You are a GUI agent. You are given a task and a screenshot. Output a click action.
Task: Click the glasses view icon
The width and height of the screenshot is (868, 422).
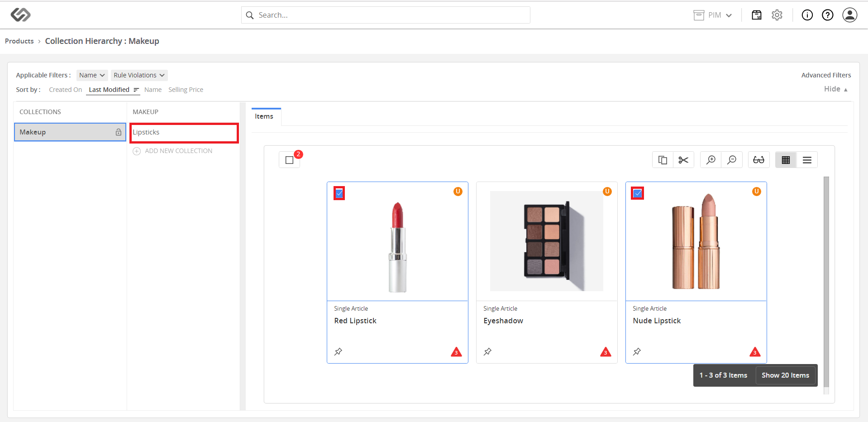click(758, 160)
